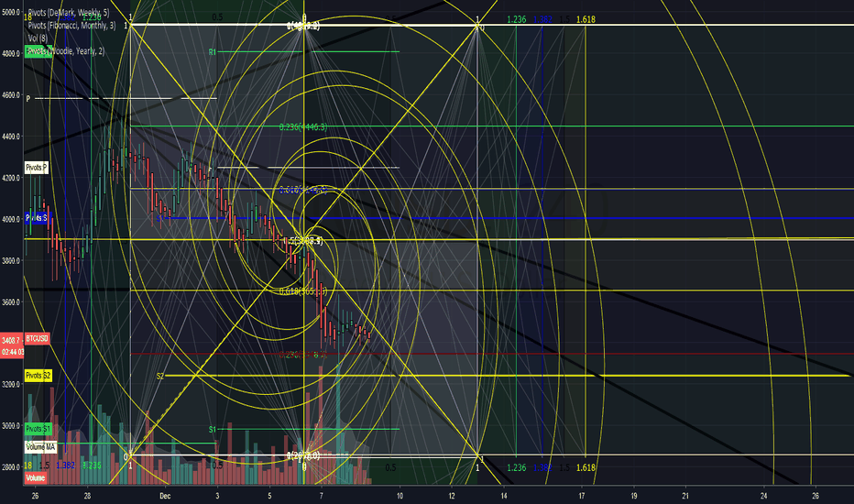Click the 24 label on the date axis
The image size is (854, 504).
763,496
